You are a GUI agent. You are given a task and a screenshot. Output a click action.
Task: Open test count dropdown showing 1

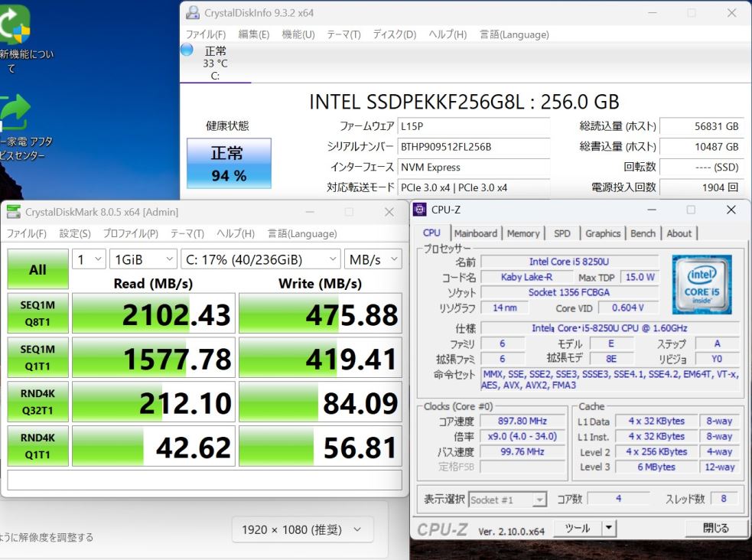click(89, 259)
